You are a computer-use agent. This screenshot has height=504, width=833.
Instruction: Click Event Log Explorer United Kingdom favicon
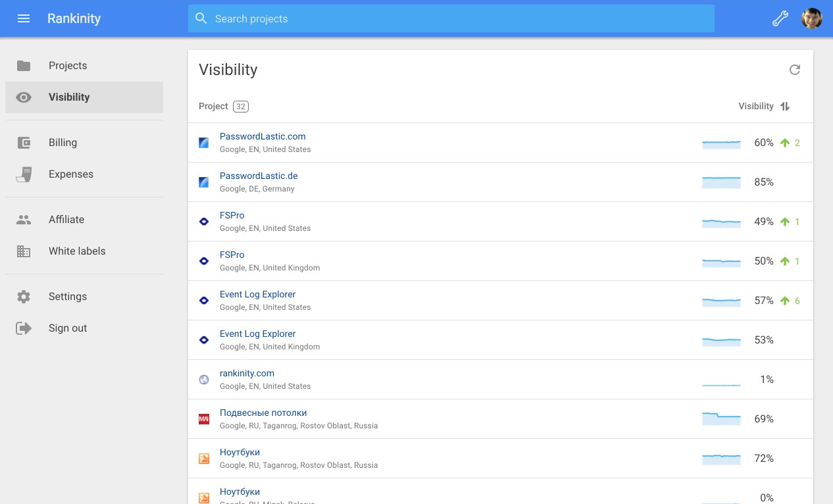204,340
